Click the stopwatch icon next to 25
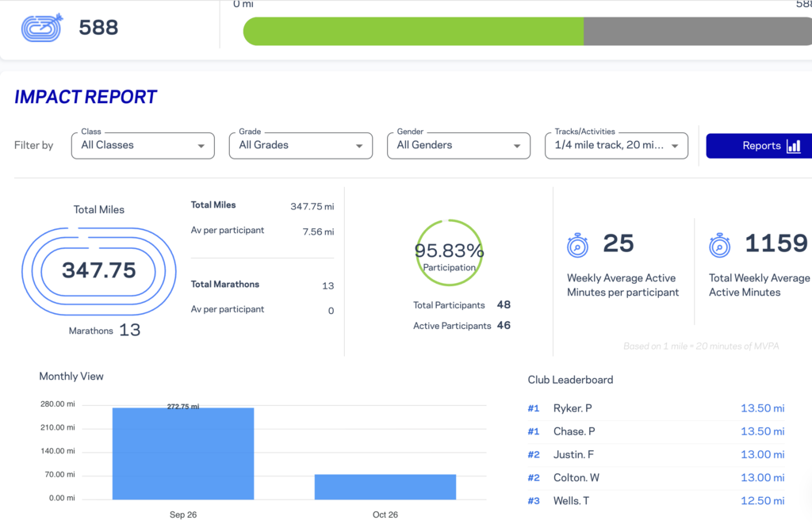The width and height of the screenshot is (812, 524). coord(577,245)
